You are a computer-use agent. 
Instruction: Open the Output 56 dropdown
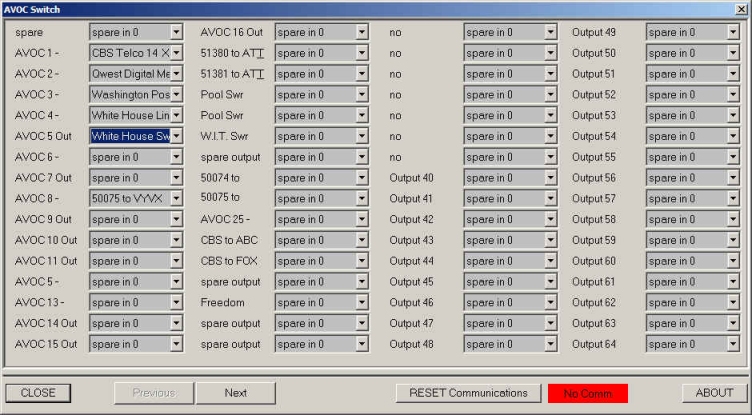(733, 178)
